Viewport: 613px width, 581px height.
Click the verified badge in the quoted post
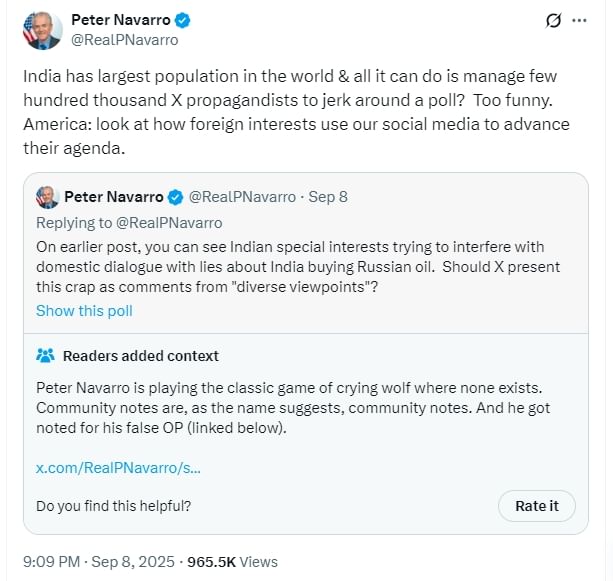[175, 196]
